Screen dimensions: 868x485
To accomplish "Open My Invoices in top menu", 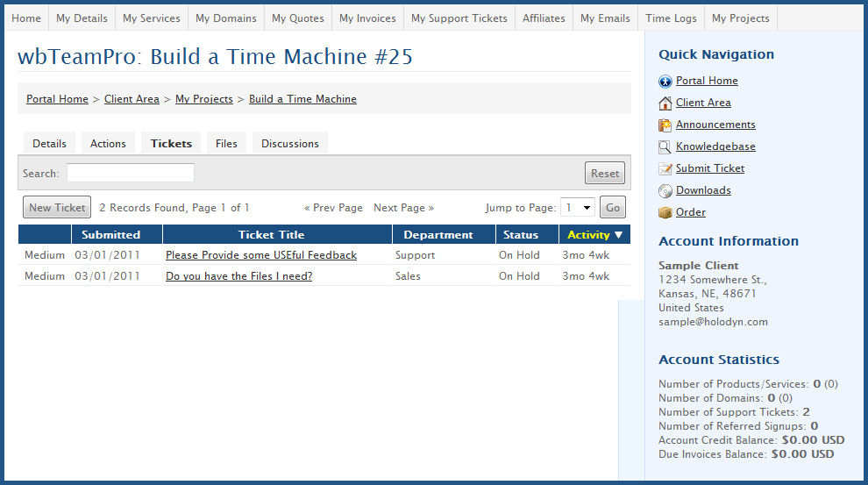I will [x=366, y=18].
